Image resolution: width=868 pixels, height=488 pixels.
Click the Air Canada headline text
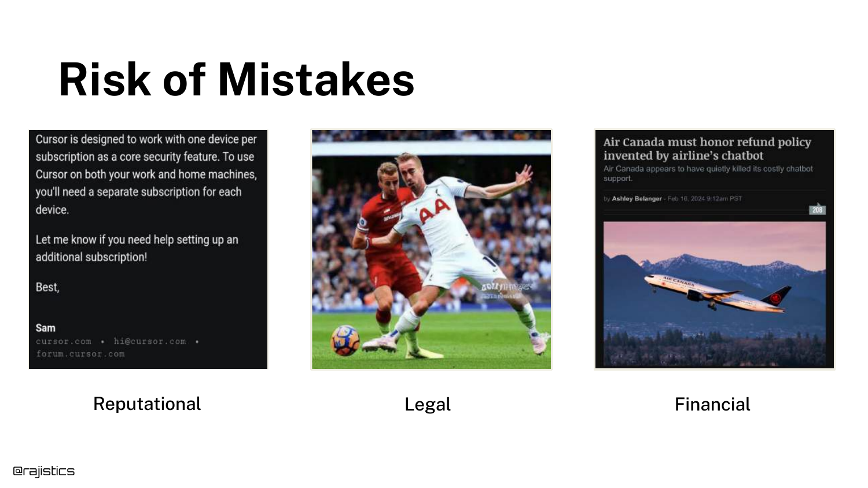point(707,149)
